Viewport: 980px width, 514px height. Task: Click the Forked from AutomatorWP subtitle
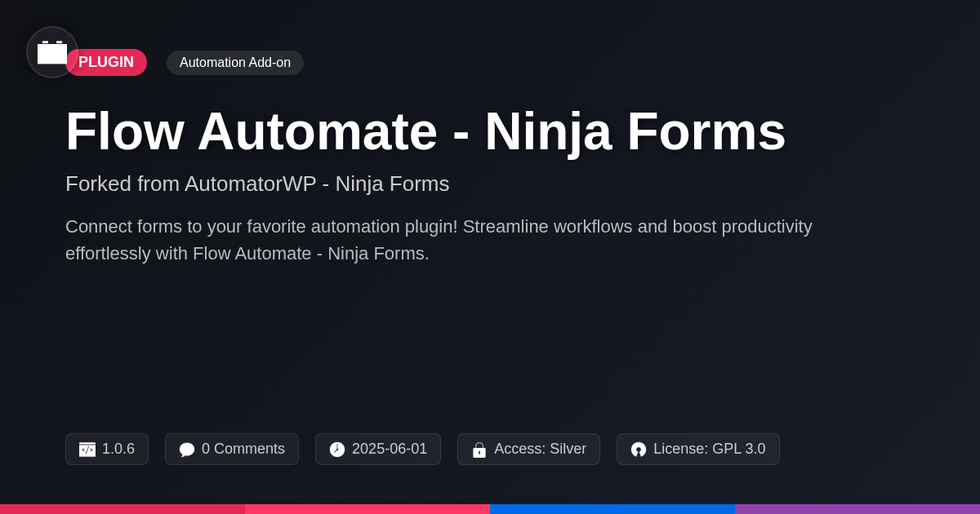[257, 184]
